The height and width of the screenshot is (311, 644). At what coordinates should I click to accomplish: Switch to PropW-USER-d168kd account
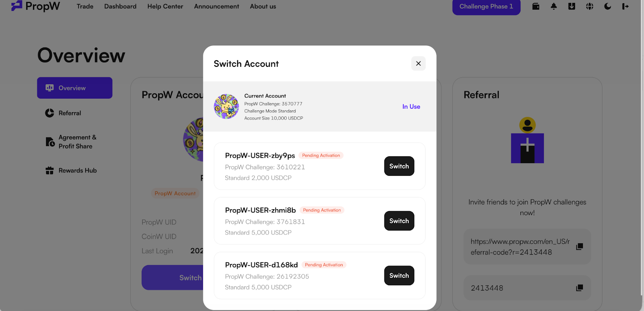point(399,276)
